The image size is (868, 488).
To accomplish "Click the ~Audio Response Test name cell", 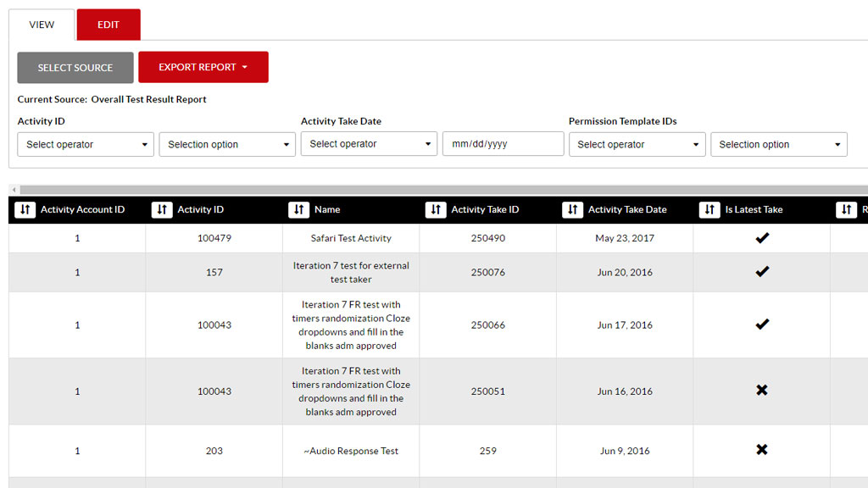I will tap(351, 451).
